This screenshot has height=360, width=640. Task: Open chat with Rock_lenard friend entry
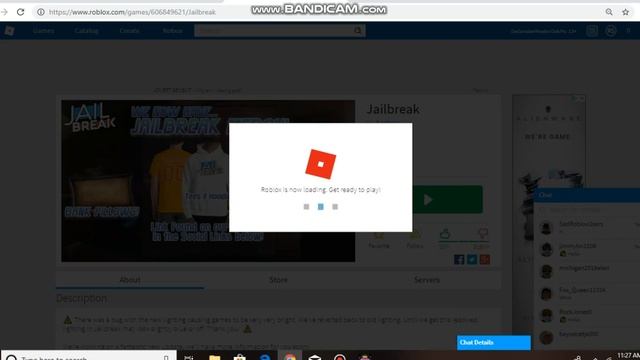tap(587, 315)
